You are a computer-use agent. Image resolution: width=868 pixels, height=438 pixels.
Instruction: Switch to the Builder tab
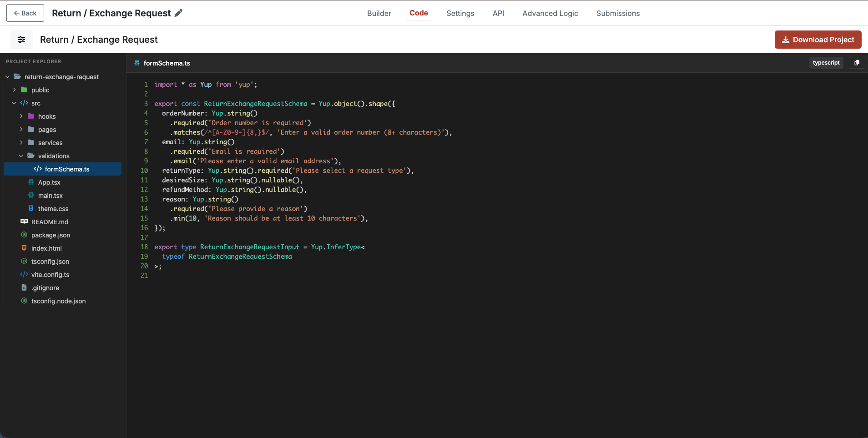[x=379, y=13]
